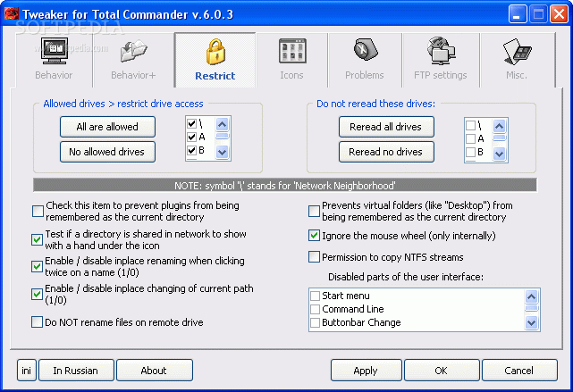This screenshot has height=392, width=573.
Task: Uncheck '\' in the allowed drives list
Action: coord(191,124)
